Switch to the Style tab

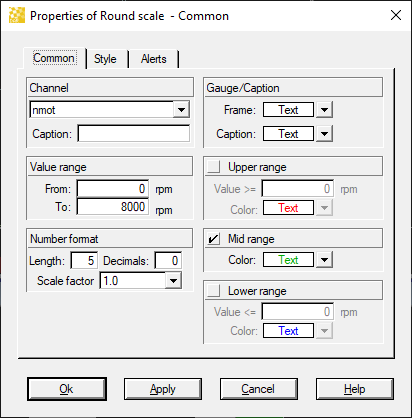point(105,59)
